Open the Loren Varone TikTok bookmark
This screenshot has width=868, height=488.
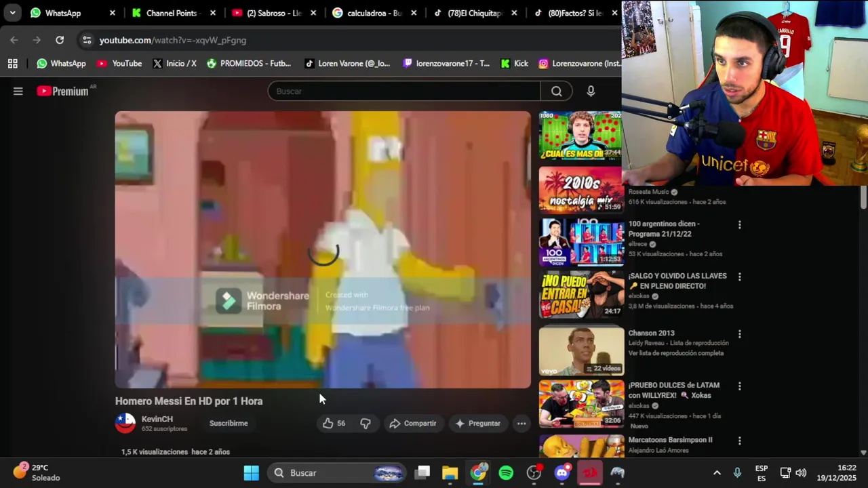click(x=347, y=63)
